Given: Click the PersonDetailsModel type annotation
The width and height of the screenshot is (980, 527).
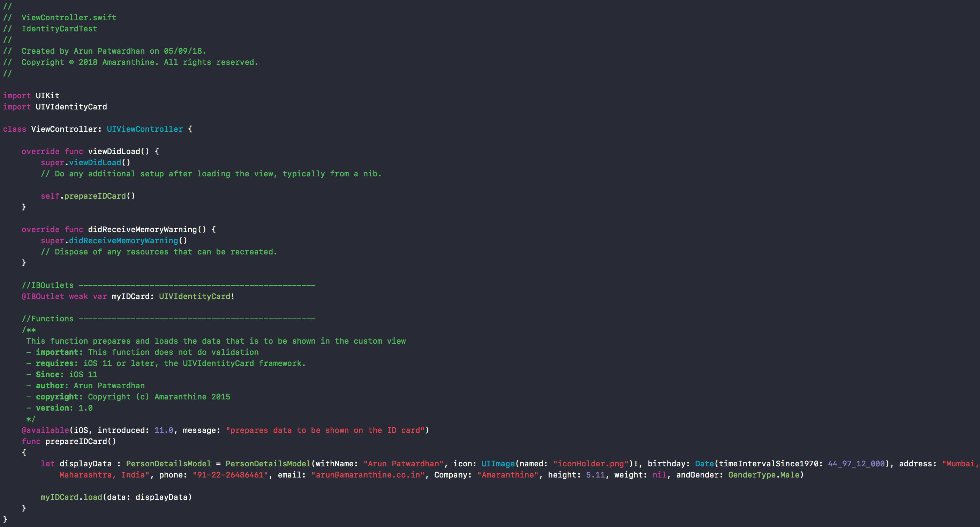Looking at the screenshot, I should click(x=168, y=464).
